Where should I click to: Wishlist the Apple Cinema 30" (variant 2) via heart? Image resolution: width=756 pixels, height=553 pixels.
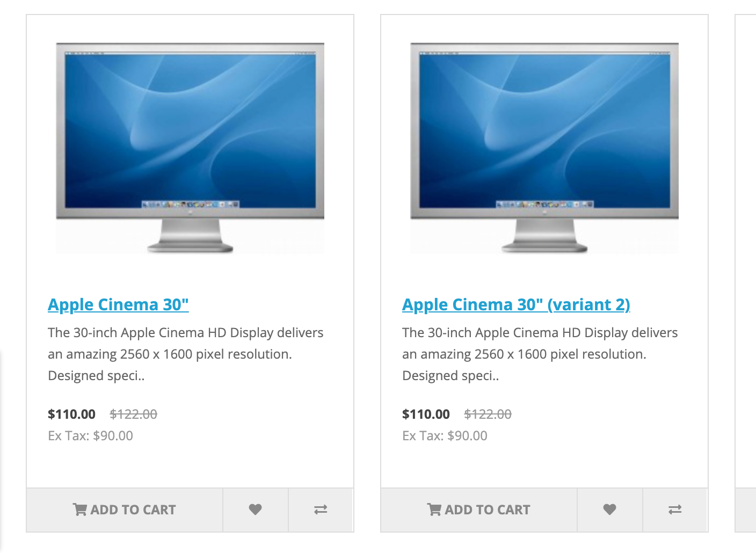[609, 510]
